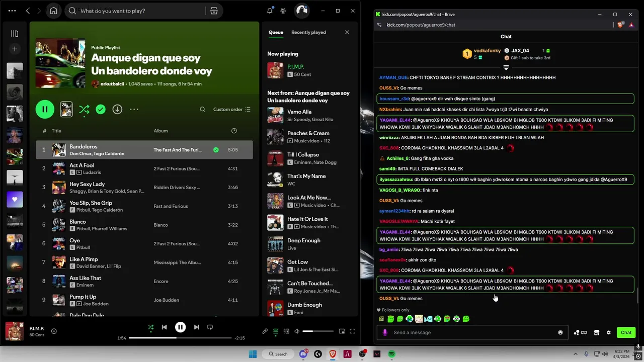Screen dimensions: 644x362
Task: Open the Liked Songs heart tile in the sidebar
Action: [15, 200]
